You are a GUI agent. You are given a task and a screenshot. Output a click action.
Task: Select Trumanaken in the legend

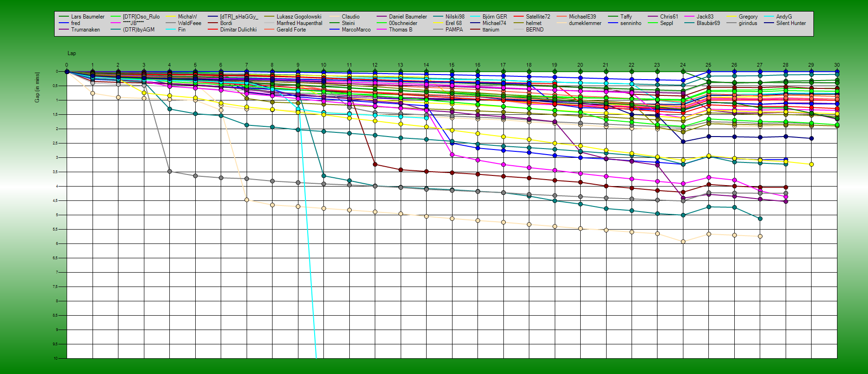coord(86,30)
